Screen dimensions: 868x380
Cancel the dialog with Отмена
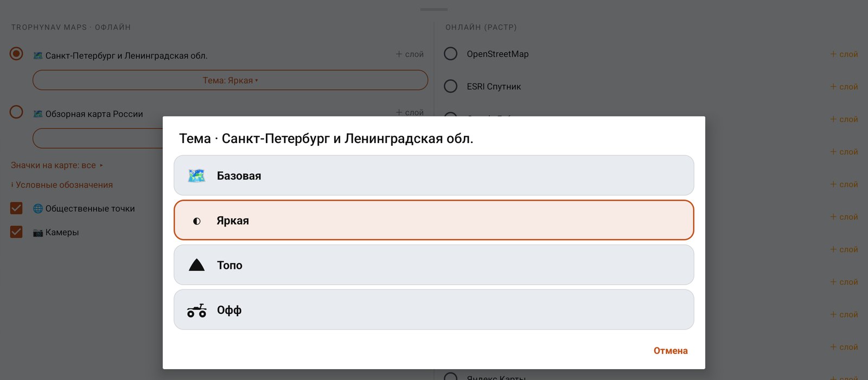point(671,351)
